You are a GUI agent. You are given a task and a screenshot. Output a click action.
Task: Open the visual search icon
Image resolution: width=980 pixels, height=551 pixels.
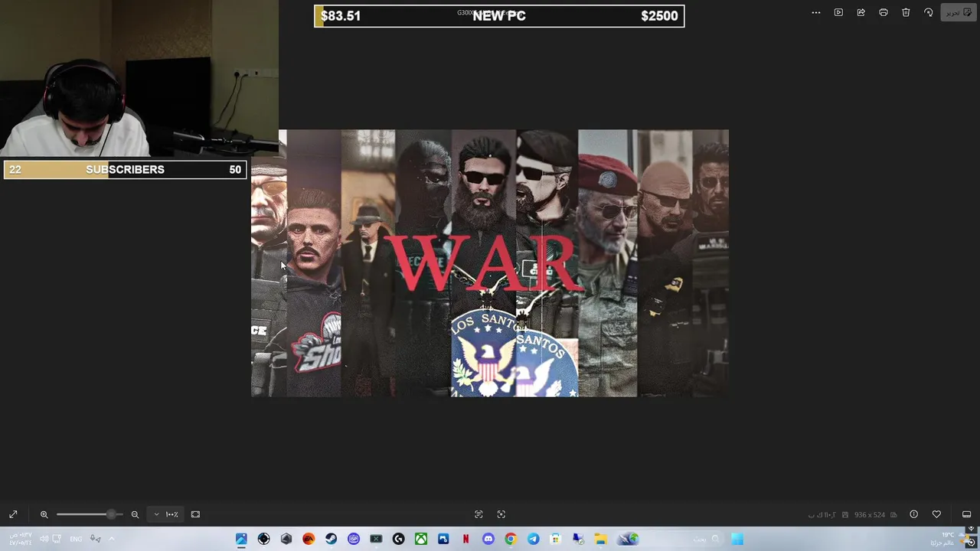coord(501,514)
